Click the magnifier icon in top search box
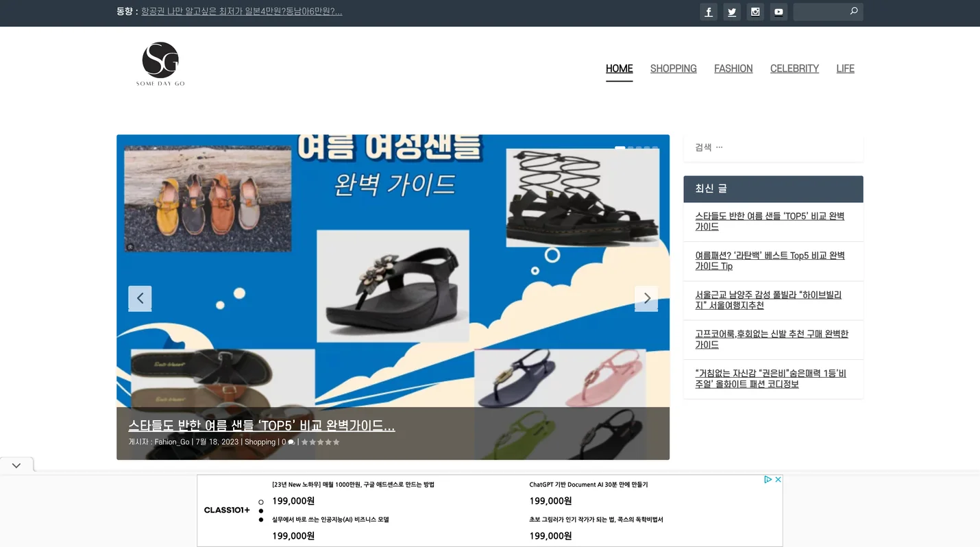Viewport: 980px width, 547px height. tap(854, 11)
